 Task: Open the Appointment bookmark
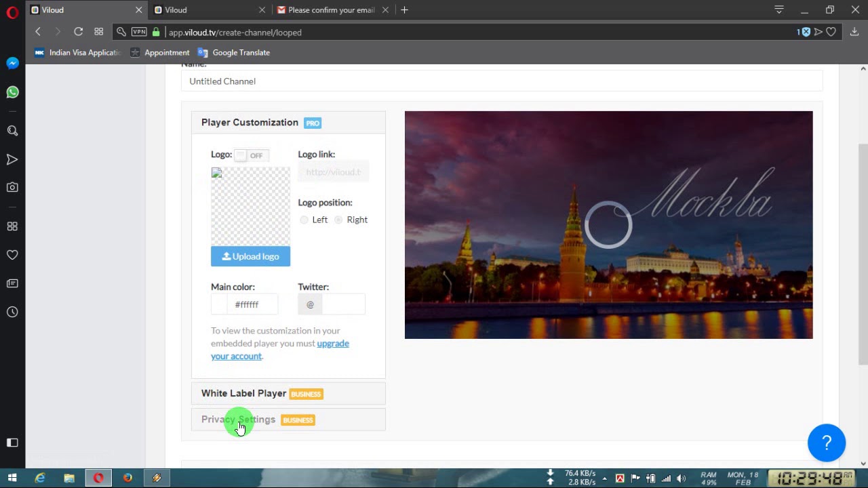pos(160,52)
